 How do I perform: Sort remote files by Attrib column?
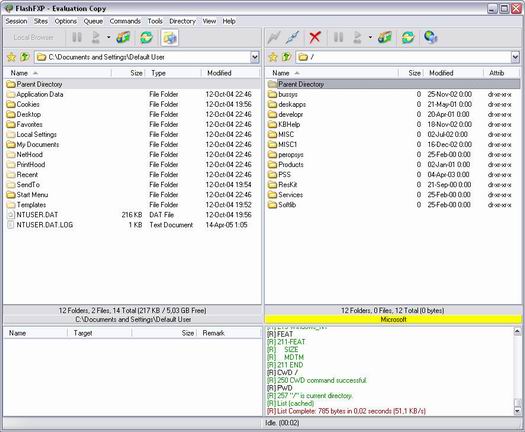502,73
